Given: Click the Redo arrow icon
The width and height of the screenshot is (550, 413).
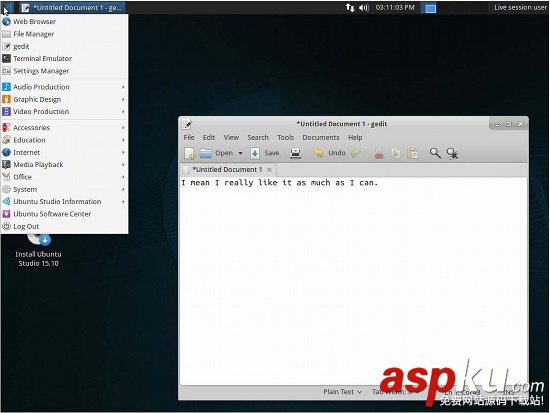Looking at the screenshot, I should pyautogui.click(x=356, y=153).
